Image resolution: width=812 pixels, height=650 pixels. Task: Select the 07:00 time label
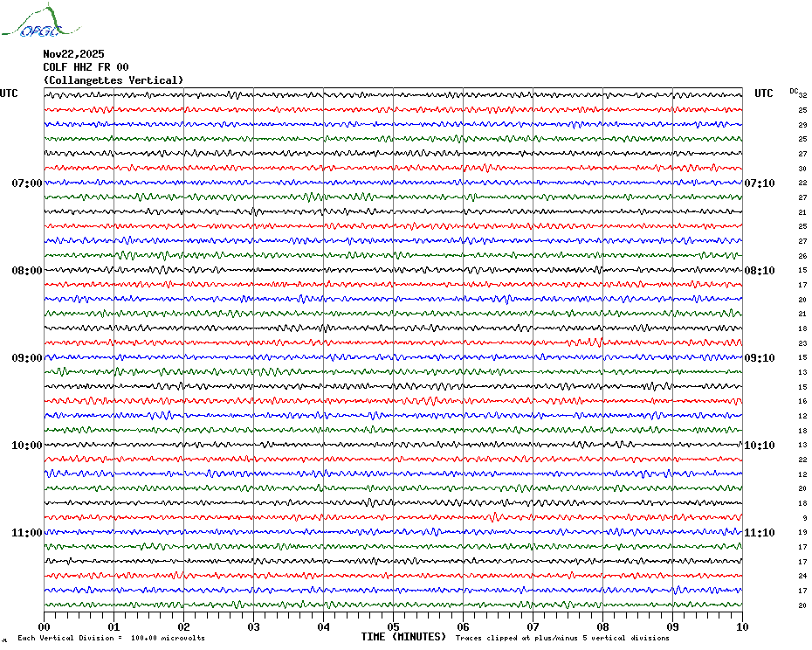[27, 183]
